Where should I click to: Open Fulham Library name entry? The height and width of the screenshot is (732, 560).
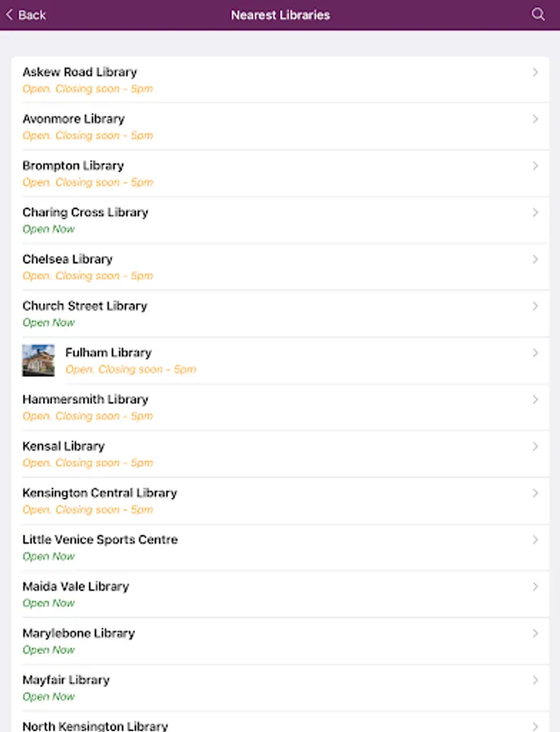tap(108, 353)
